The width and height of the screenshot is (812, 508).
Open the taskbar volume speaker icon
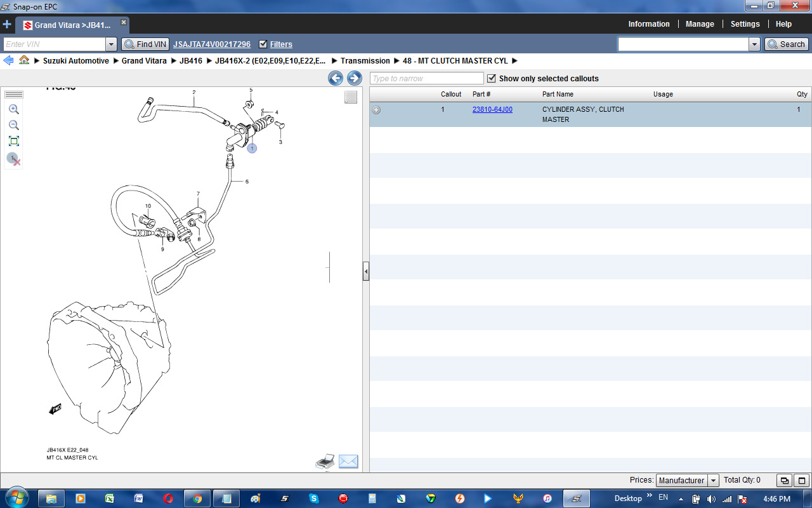711,499
